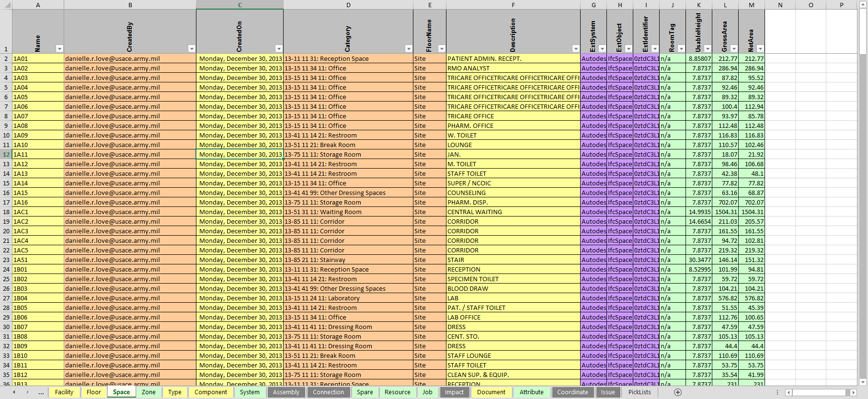Switch to the Facility sheet tab
Image resolution: width=868 pixels, height=399 pixels.
pyautogui.click(x=64, y=392)
